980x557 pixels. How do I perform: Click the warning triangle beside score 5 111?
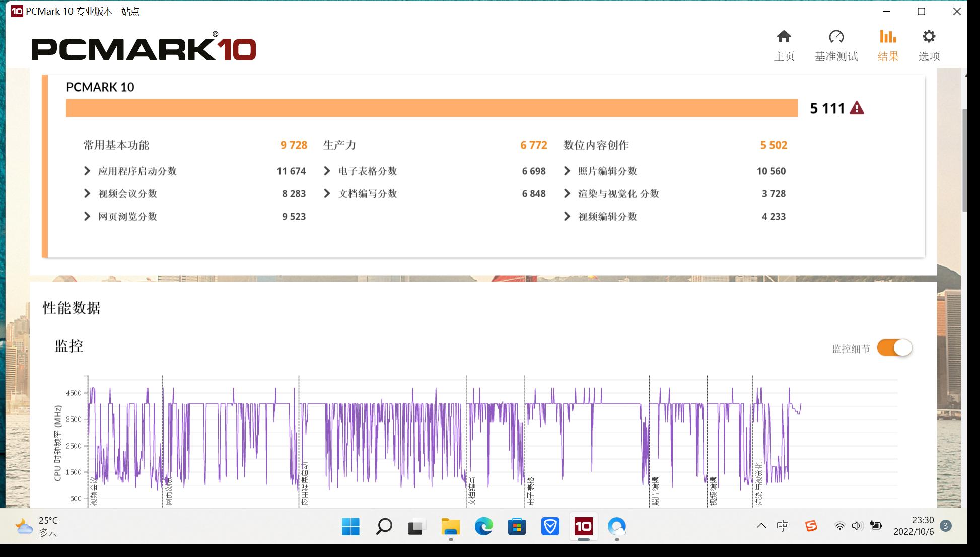tap(858, 108)
